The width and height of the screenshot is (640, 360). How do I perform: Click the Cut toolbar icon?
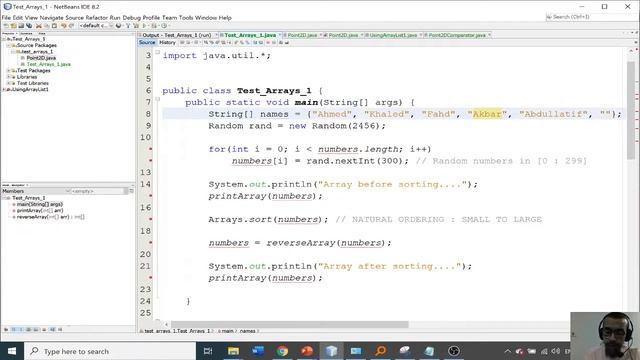point(39,26)
